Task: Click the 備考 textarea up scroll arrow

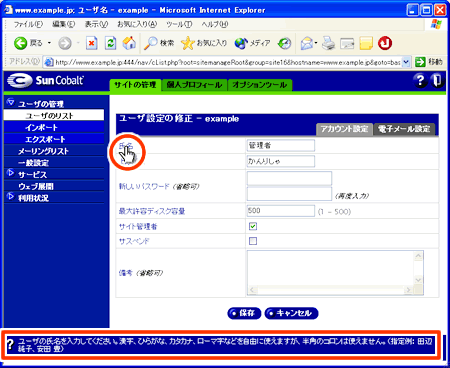Action: [418, 256]
